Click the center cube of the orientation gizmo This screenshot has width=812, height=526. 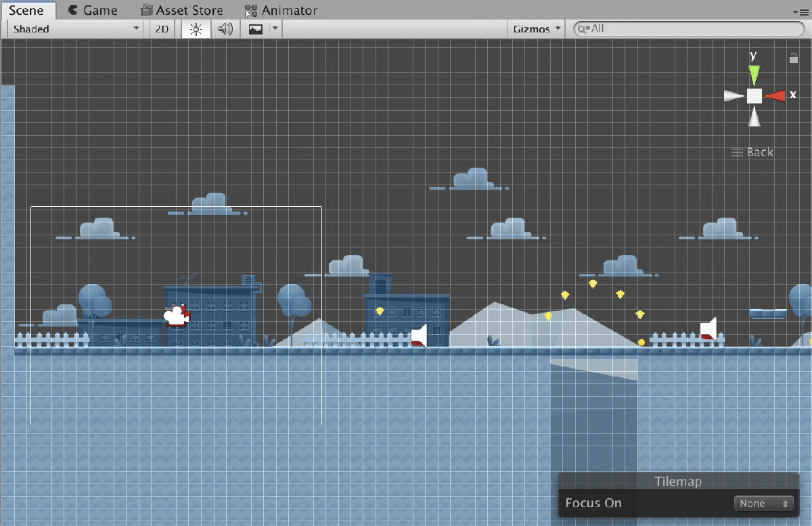click(754, 95)
